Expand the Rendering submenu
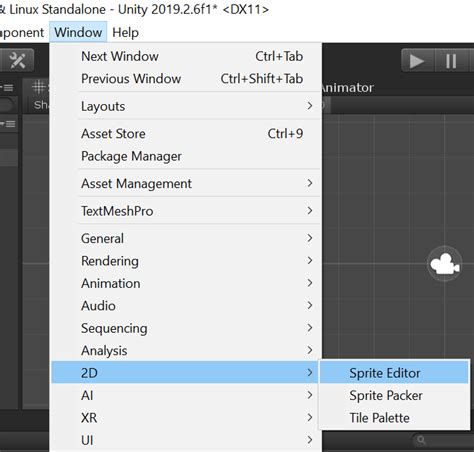The height and width of the screenshot is (452, 474). pos(186,261)
